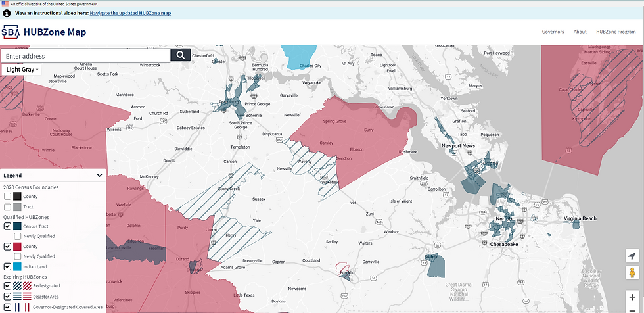Click the locate-me arrow icon
Screen dimensions: 644x313
coord(632,256)
